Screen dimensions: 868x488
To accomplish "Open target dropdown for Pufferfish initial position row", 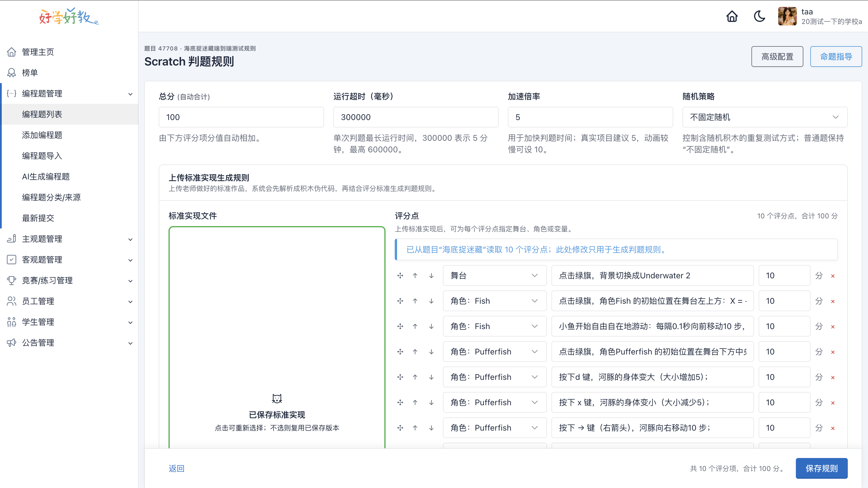I will tap(494, 352).
